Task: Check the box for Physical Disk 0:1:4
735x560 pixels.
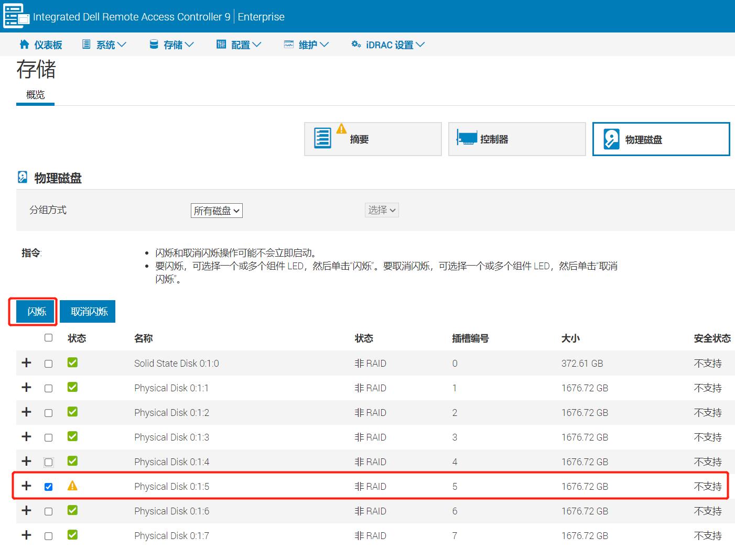Action: pos(48,462)
